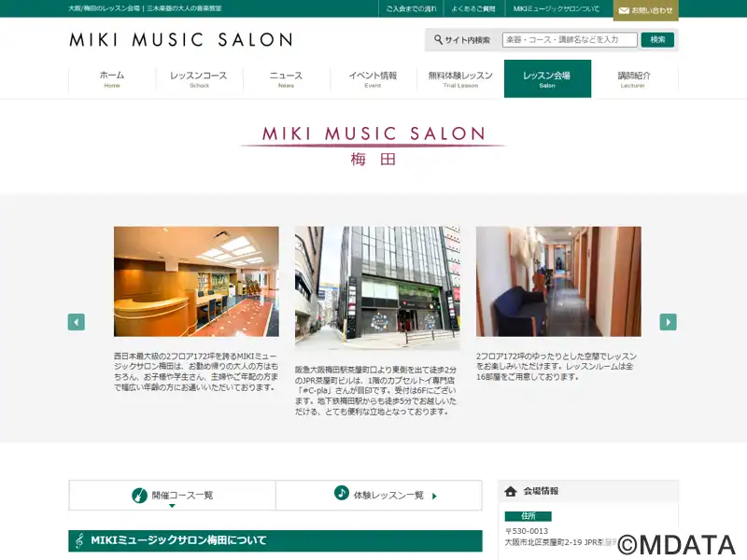Screen dimensions: 747x560
Task: Advance to the next carousel slide
Action: (668, 322)
